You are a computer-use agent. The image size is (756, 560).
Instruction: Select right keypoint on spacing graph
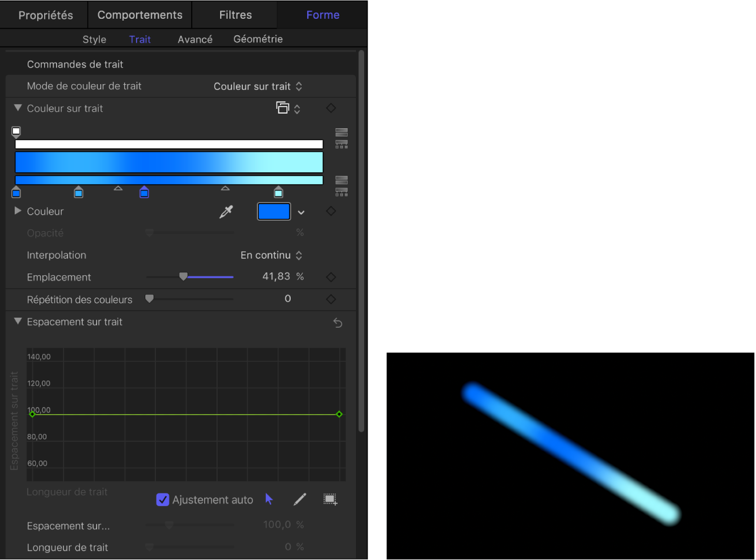339,415
